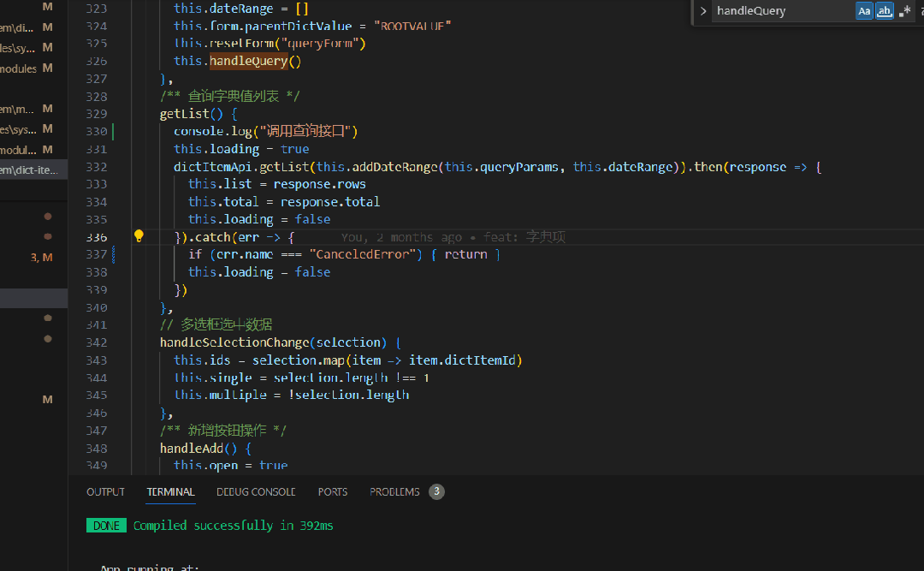Open the PORTS panel tab
Viewport: 924px width, 571px height.
pyautogui.click(x=332, y=492)
